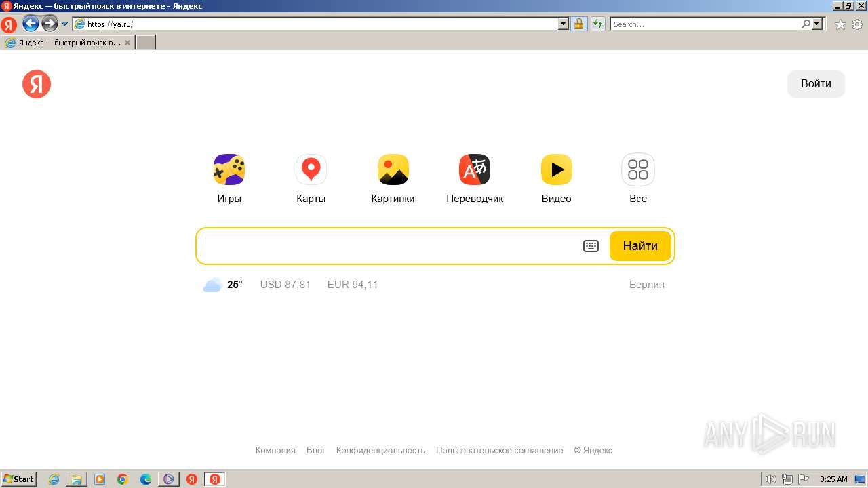This screenshot has height=488, width=868.
Task: Expand the address bar URL dropdown
Action: [x=564, y=24]
